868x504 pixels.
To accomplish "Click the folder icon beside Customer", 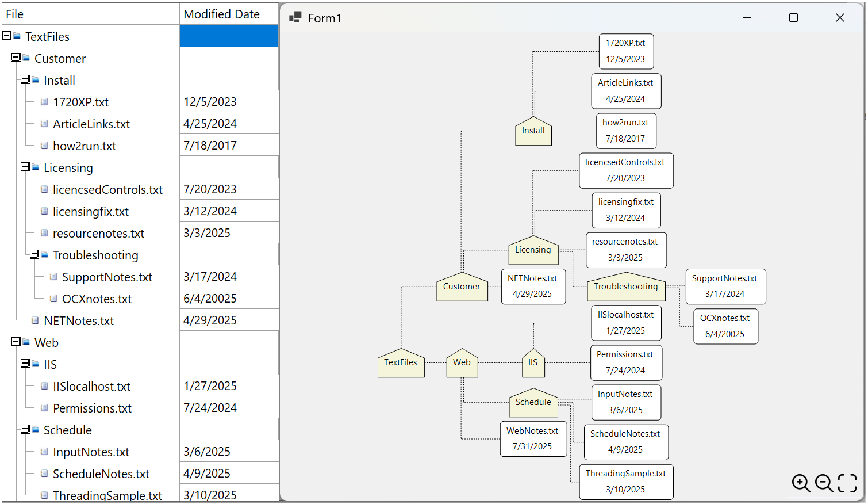I will (26, 58).
